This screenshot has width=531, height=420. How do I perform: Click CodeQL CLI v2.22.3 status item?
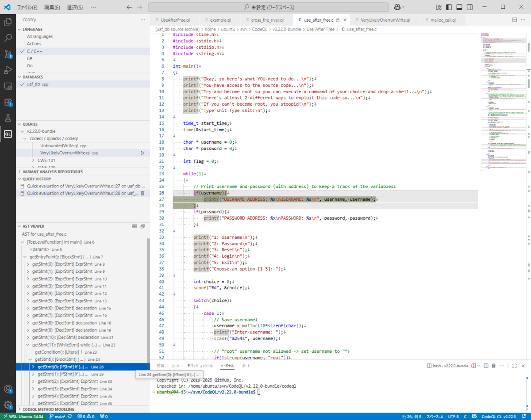point(498,416)
